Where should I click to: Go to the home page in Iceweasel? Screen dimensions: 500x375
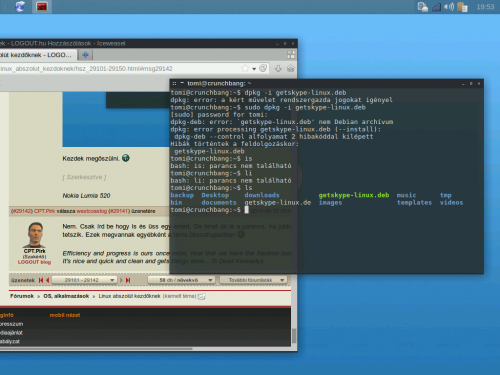point(290,68)
